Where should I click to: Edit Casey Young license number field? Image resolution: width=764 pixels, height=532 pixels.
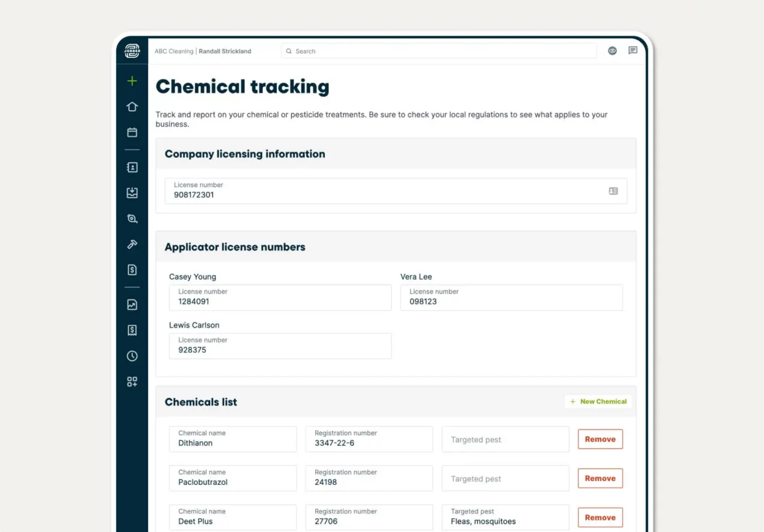pyautogui.click(x=280, y=298)
